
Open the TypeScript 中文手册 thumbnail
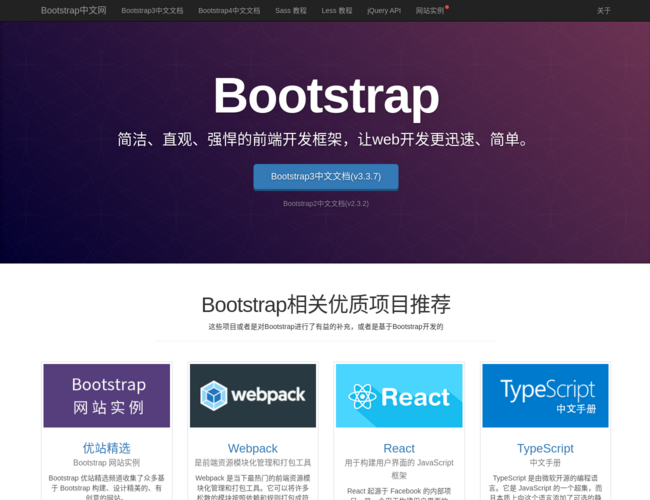point(546,396)
